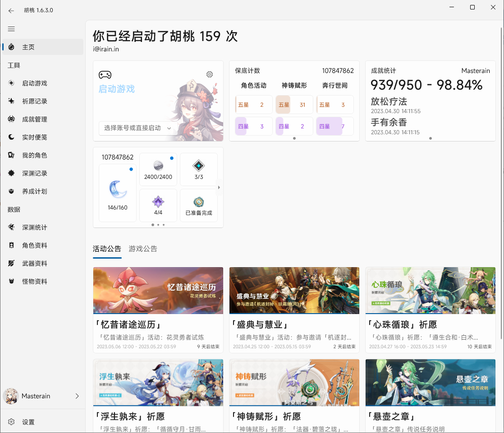This screenshot has width=504, height=433.
Task: Switch to 游戏公告 tab
Action: click(143, 249)
